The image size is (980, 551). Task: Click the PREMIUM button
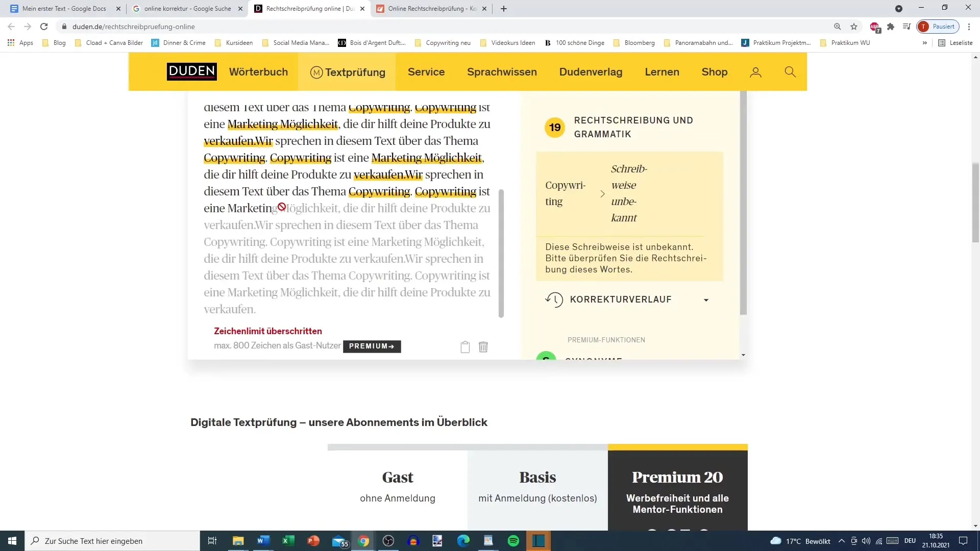coord(372,346)
